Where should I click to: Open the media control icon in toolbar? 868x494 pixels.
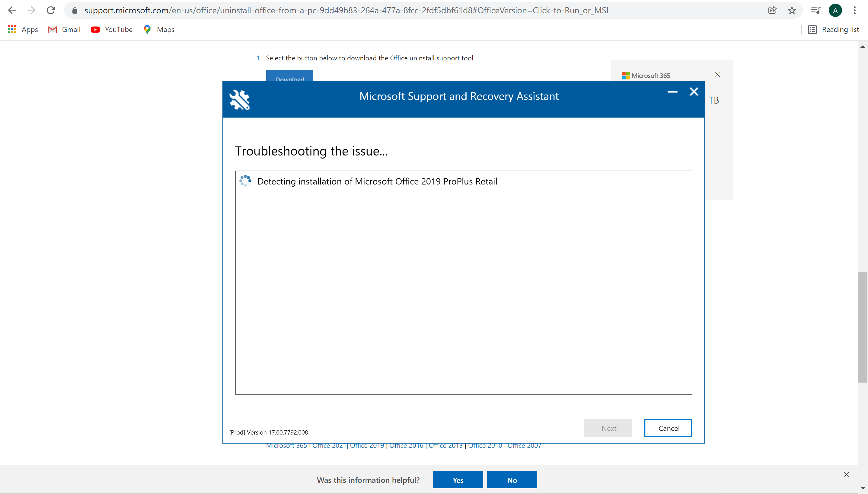pos(815,10)
